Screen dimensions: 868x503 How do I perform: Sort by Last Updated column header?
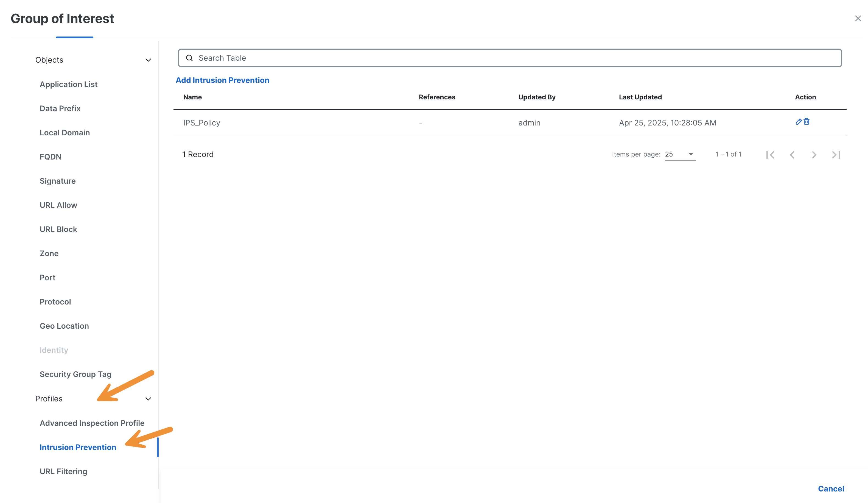[640, 97]
